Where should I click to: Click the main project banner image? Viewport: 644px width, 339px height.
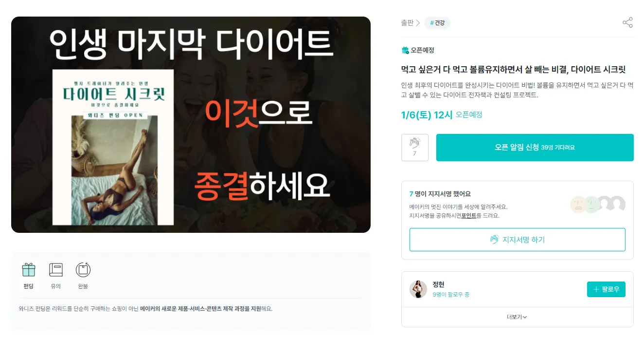[191, 125]
